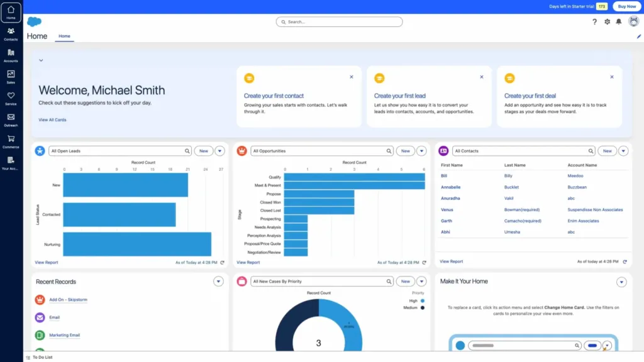
Task: Select the Home tab
Action: pyautogui.click(x=64, y=36)
